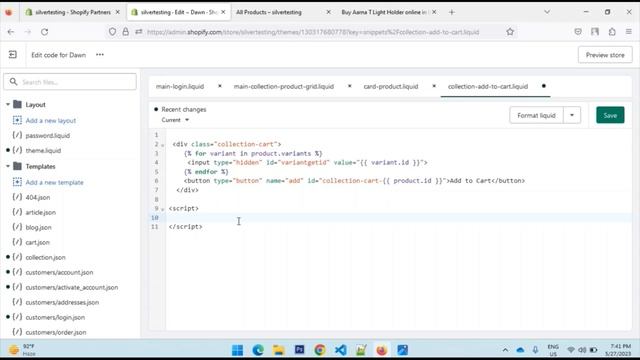Click the Save button

click(x=610, y=115)
